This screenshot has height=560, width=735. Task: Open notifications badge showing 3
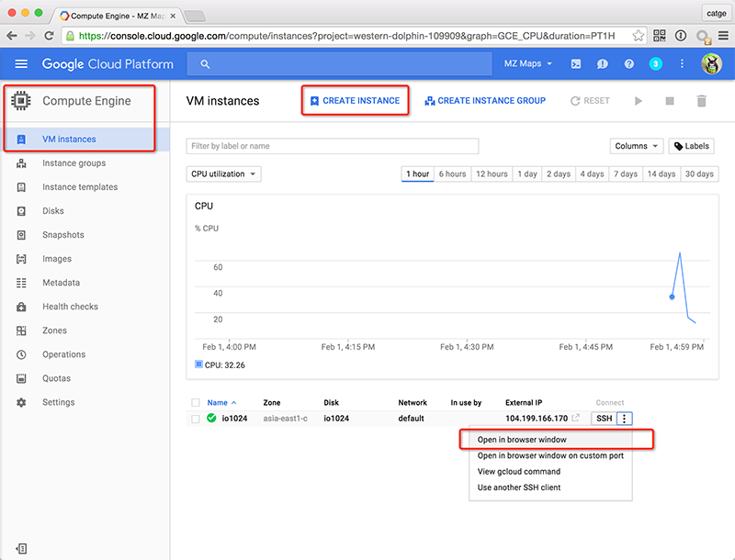point(655,63)
